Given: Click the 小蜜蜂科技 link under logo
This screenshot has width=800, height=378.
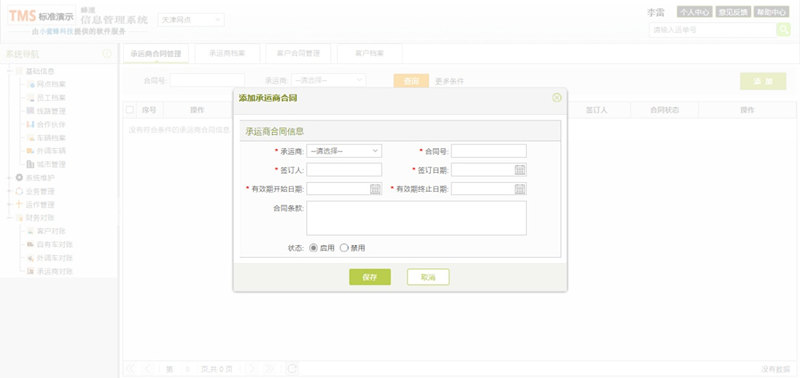Looking at the screenshot, I should [x=56, y=32].
